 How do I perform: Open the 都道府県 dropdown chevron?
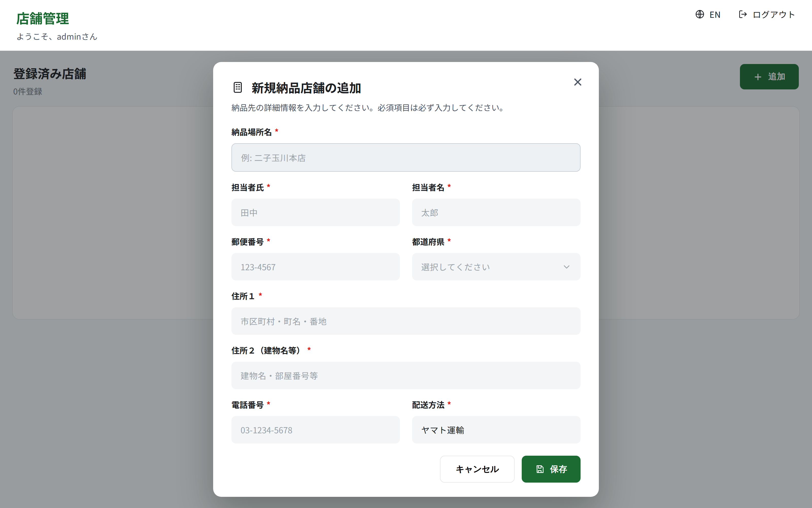tap(566, 267)
